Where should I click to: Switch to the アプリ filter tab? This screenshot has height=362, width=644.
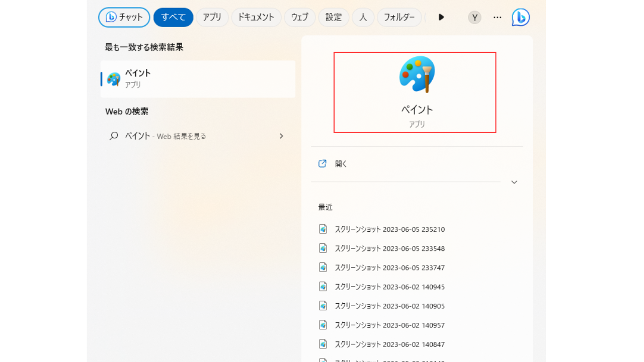click(212, 17)
